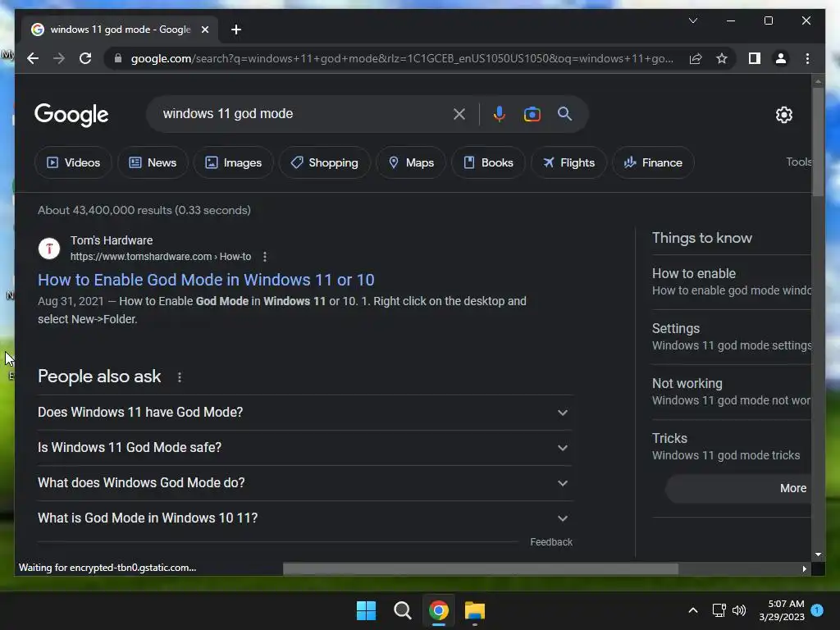The width and height of the screenshot is (840, 630).
Task: Expand What does Windows God Mode do?
Action: click(x=305, y=483)
